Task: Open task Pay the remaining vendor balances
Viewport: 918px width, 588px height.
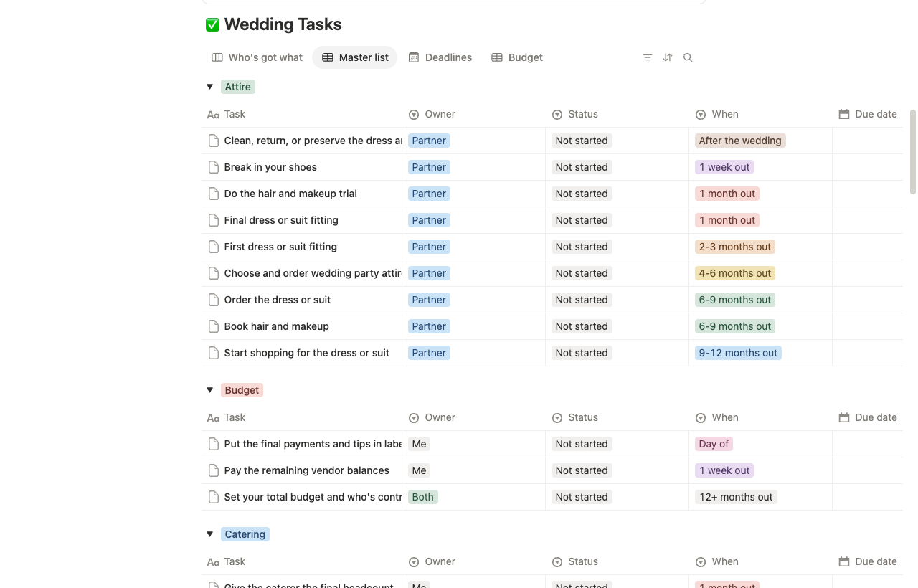Action: point(306,470)
